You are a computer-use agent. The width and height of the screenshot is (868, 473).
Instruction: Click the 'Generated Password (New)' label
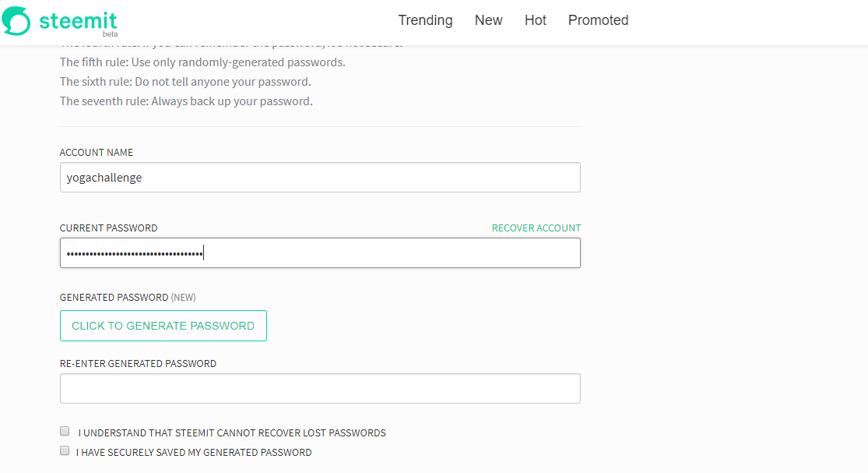tap(128, 298)
